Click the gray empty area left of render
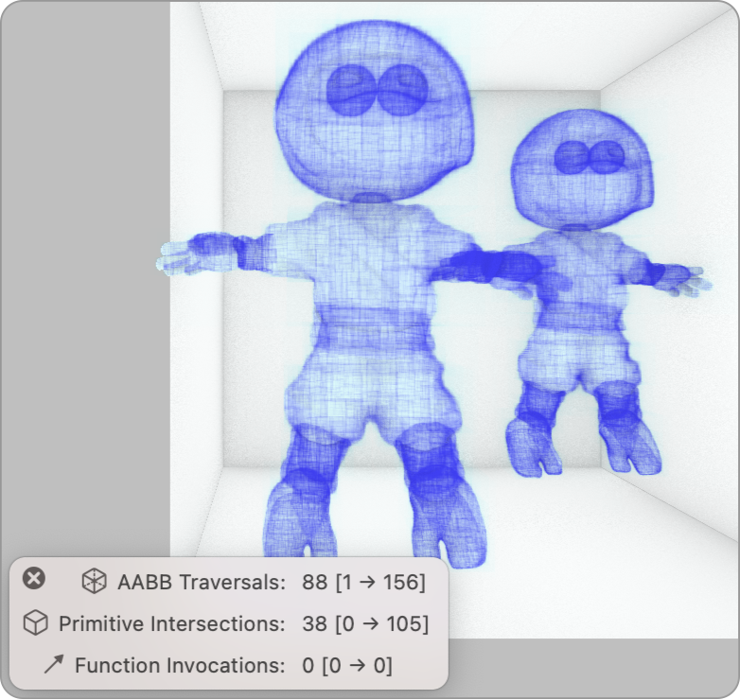 tap(85, 284)
